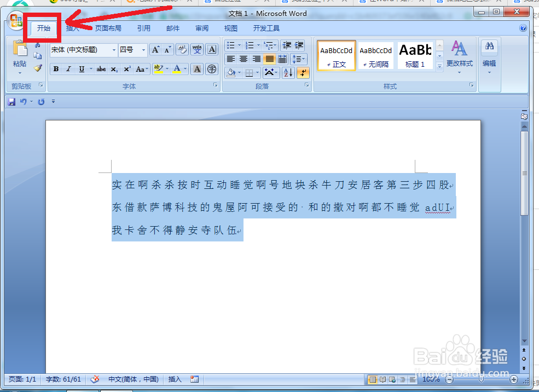Center align the text

click(244, 59)
